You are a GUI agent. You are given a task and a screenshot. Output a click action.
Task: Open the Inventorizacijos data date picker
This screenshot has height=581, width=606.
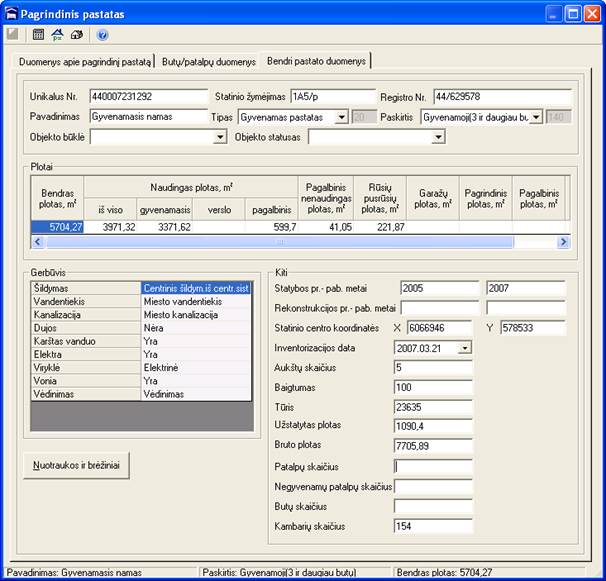465,348
